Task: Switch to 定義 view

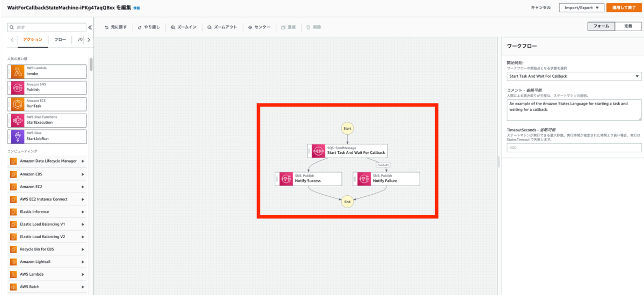Action: [628, 26]
